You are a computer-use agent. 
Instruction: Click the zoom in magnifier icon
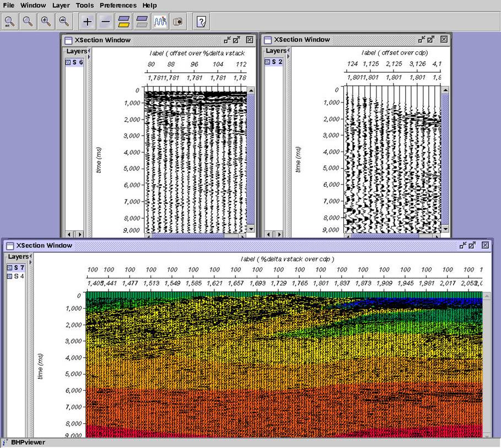point(46,21)
